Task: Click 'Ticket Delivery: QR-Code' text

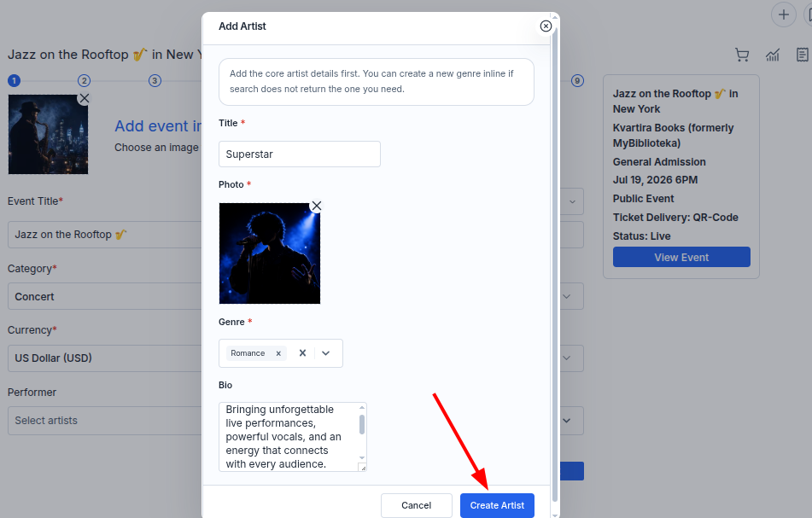Action: point(675,218)
